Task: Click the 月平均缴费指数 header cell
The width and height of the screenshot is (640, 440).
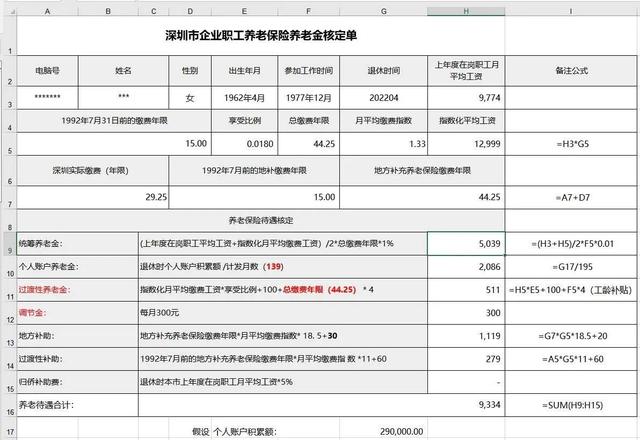Action: [384, 121]
